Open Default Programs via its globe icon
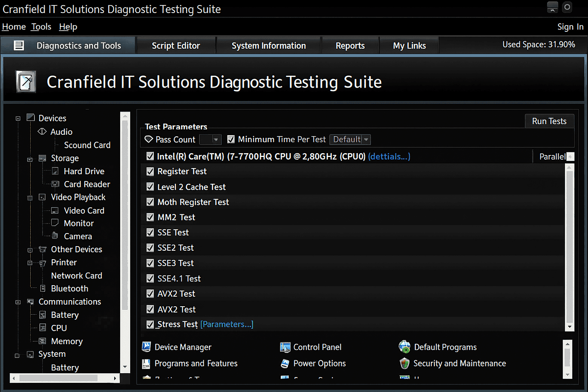The image size is (588, 392). pyautogui.click(x=404, y=347)
